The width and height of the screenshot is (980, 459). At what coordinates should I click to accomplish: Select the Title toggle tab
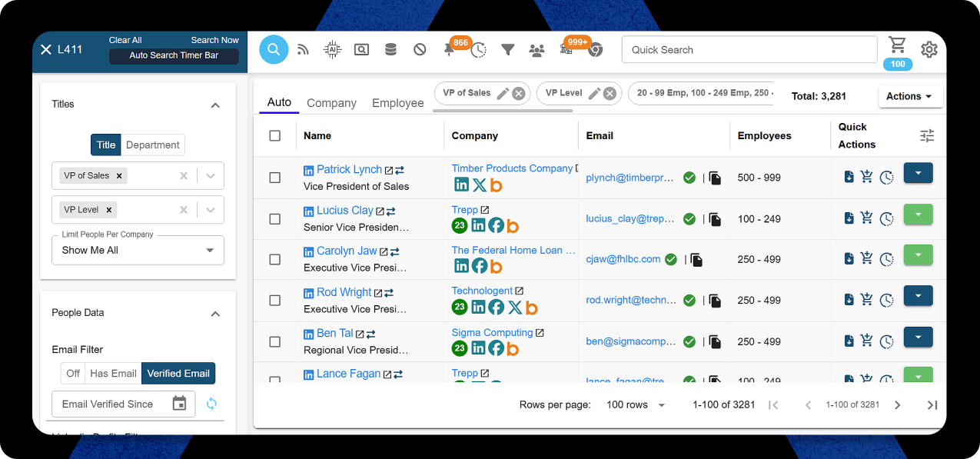point(106,145)
